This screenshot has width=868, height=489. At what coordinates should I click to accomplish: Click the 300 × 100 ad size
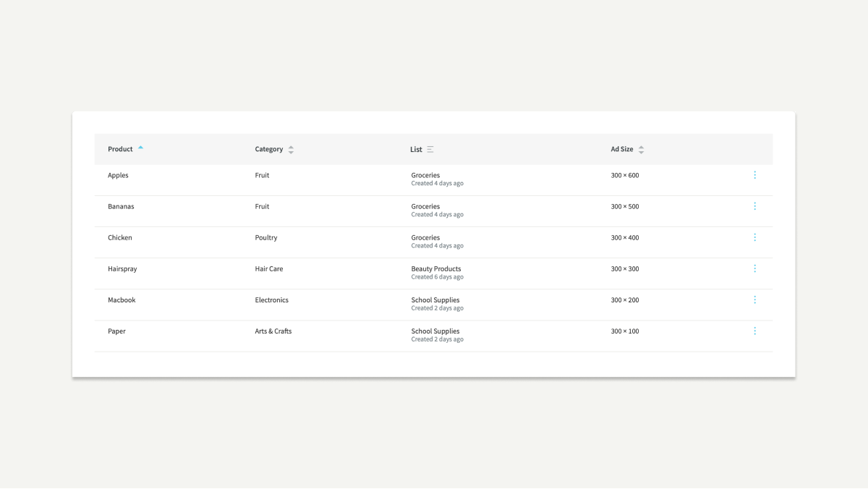click(x=625, y=331)
